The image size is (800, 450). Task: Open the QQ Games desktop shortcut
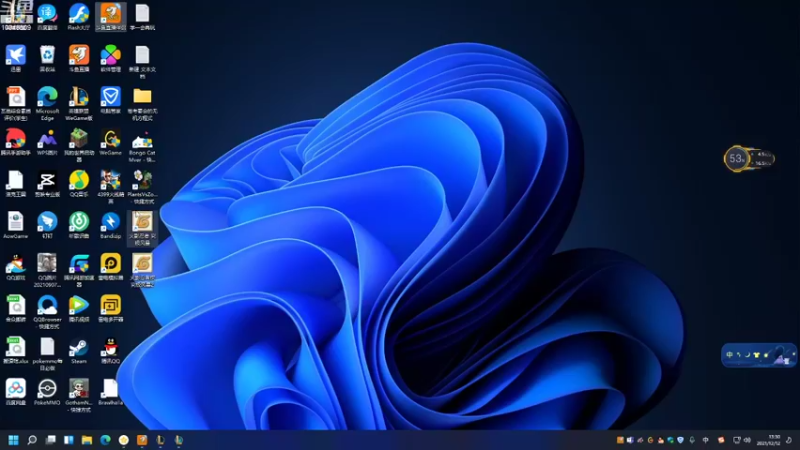point(15,267)
